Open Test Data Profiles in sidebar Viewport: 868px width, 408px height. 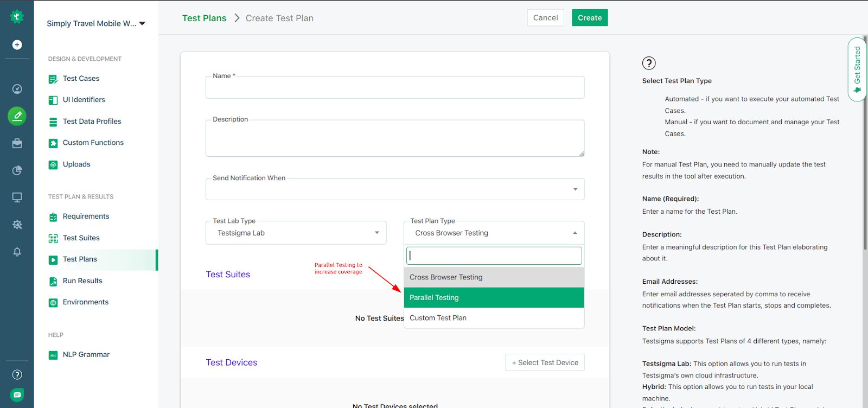(92, 122)
